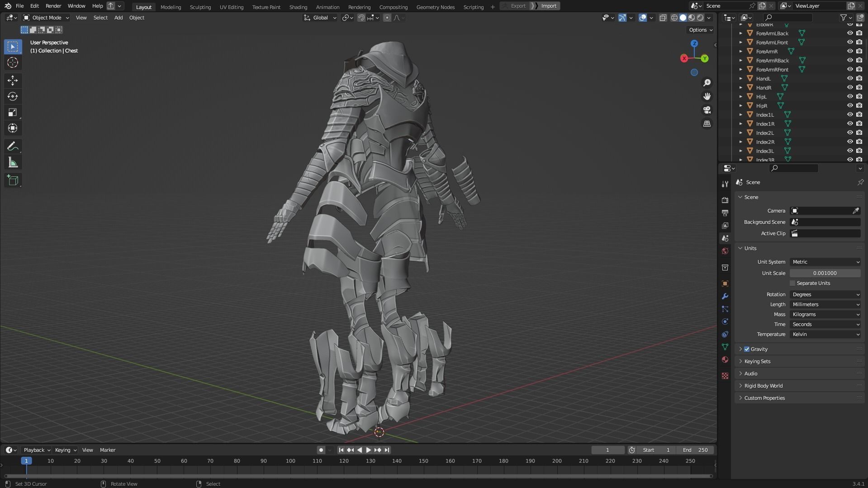Toggle camera view icon
The width and height of the screenshot is (868, 488).
pyautogui.click(x=707, y=110)
